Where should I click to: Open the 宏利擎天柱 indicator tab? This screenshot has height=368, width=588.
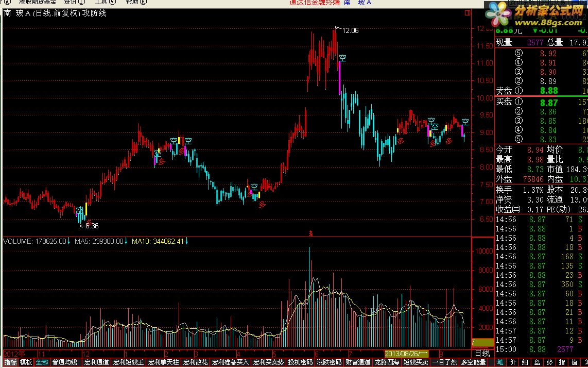tap(163, 363)
